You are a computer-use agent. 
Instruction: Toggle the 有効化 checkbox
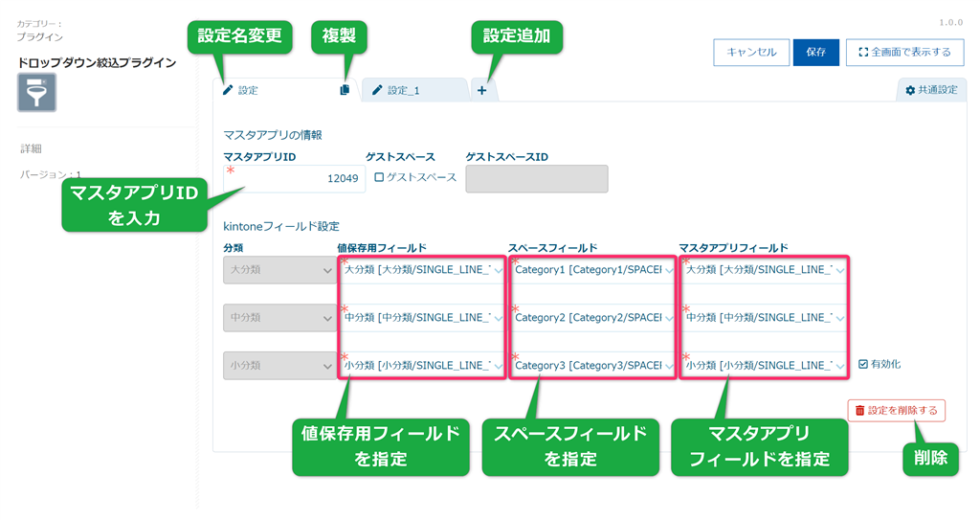coord(863,364)
